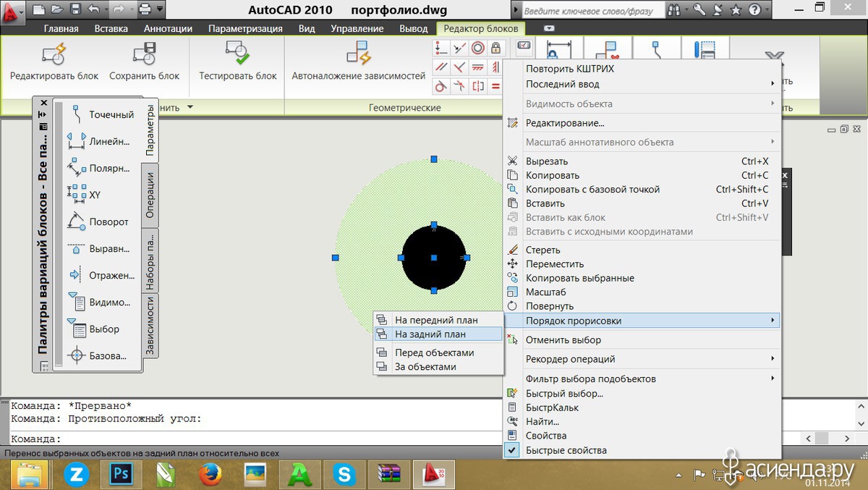Open the Вставка ribbon tab

click(x=111, y=28)
